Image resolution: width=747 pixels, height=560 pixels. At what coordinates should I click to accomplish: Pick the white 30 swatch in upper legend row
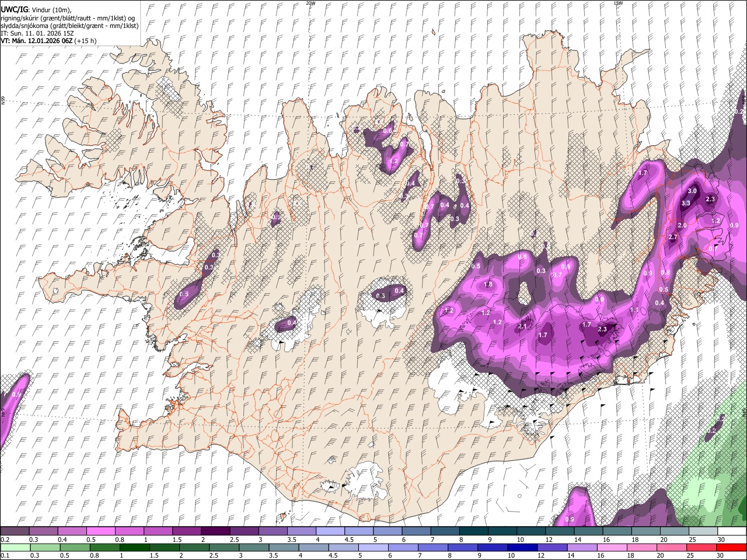click(x=731, y=531)
